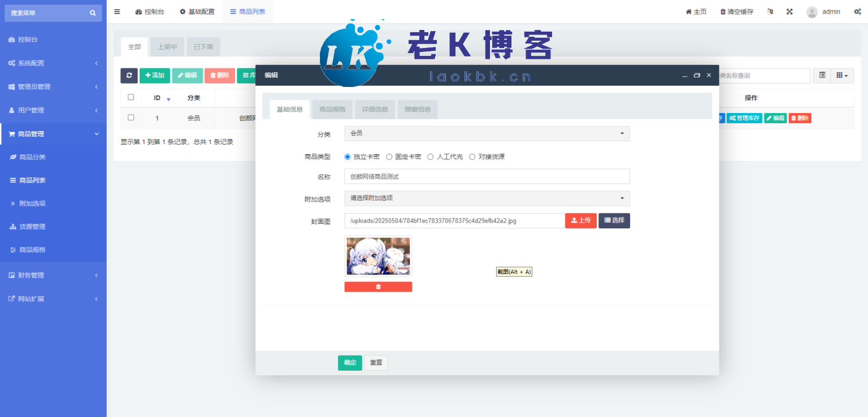Open the 分类 dropdown showing 会员
The height and width of the screenshot is (417, 868).
(x=487, y=133)
